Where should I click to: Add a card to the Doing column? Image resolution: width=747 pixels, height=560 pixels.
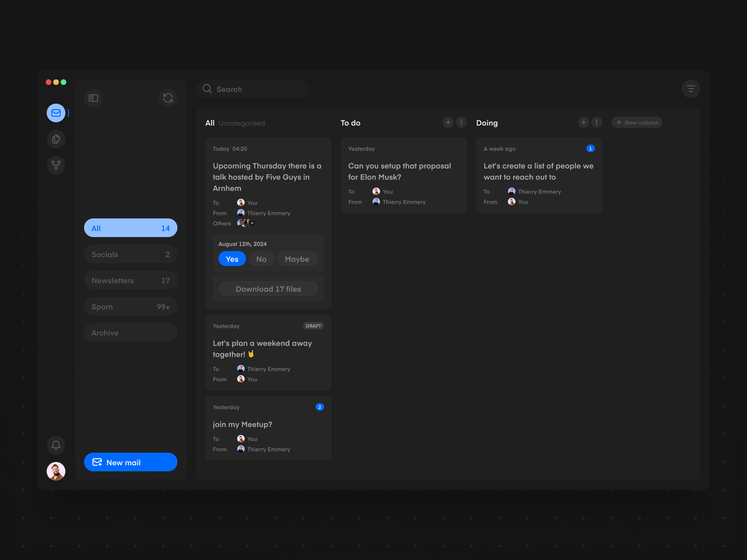click(583, 122)
